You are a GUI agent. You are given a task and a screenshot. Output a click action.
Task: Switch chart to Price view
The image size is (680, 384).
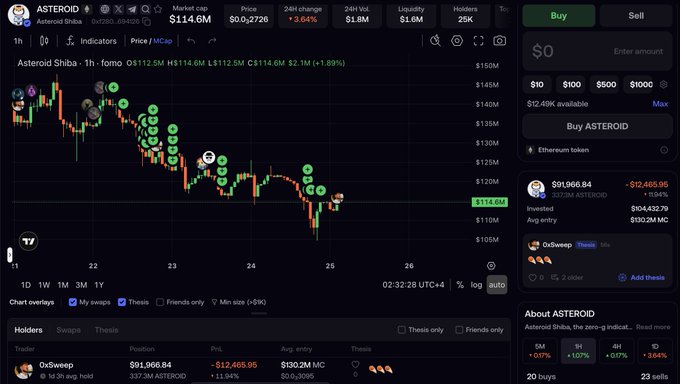coord(139,41)
